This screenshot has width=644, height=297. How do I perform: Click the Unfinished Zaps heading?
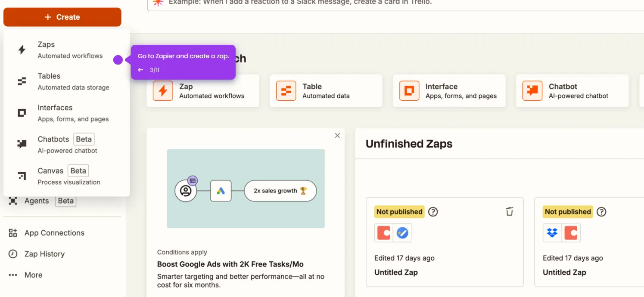tap(409, 144)
